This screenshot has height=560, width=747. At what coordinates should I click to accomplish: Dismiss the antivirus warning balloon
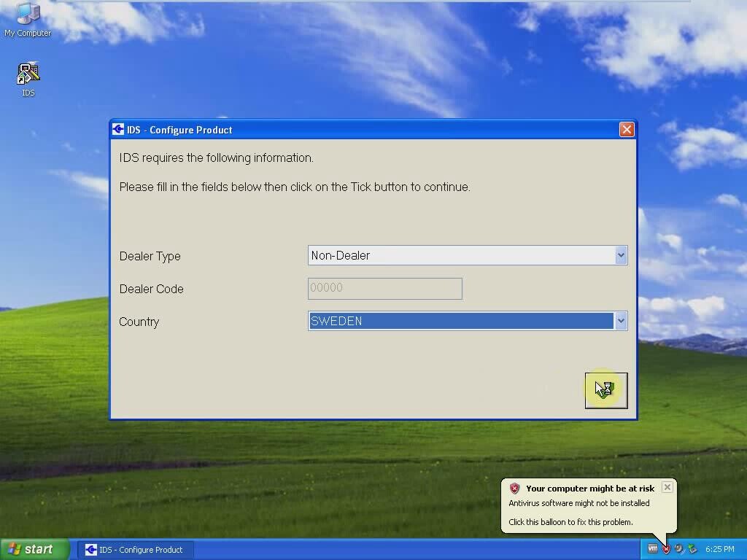667,487
